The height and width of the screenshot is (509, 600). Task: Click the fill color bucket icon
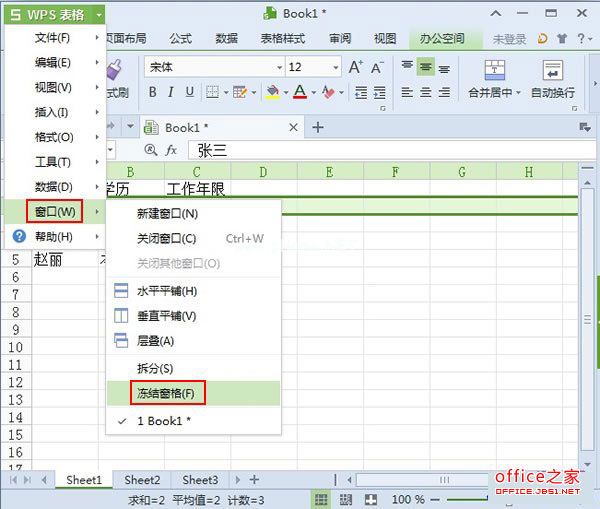point(273,92)
